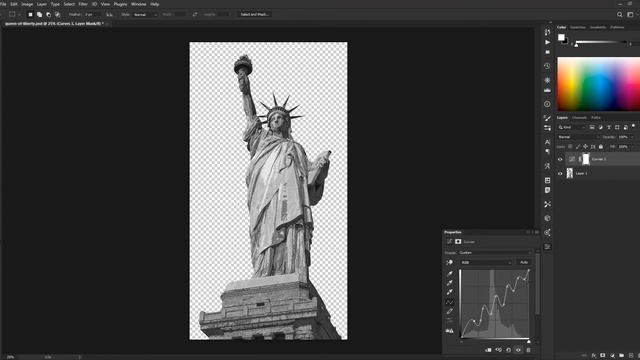Switch to the Swatches tab
The image size is (640, 360).
pos(578,27)
